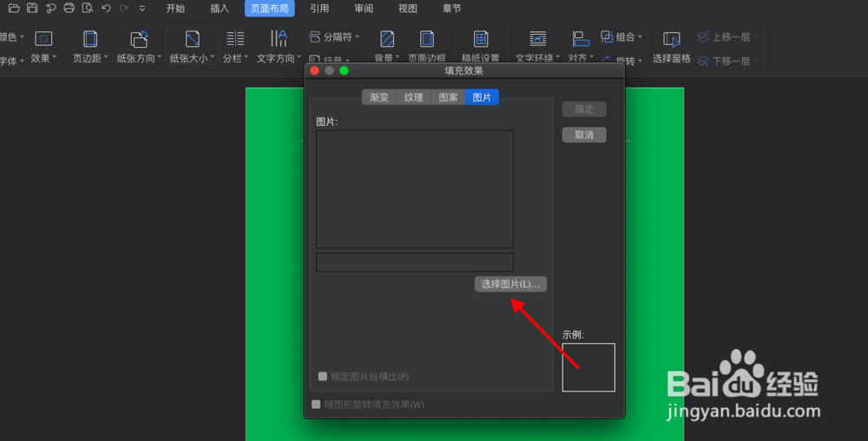Open the 插入 tab
Screen dimensions: 868x441
pos(220,9)
